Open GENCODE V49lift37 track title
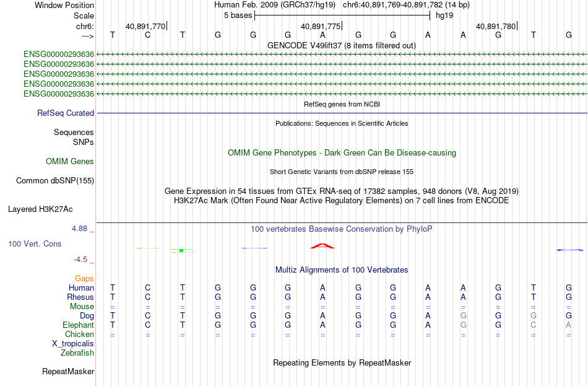588x386 pixels. click(341, 45)
